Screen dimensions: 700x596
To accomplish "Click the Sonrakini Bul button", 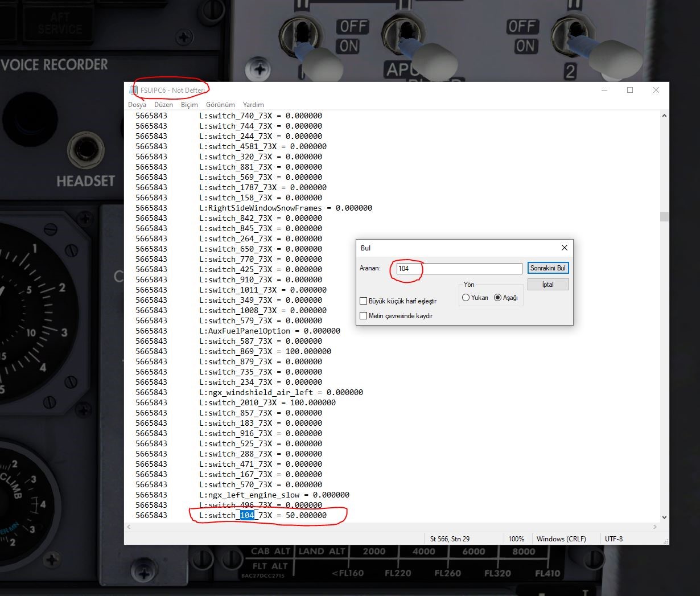I will point(548,268).
